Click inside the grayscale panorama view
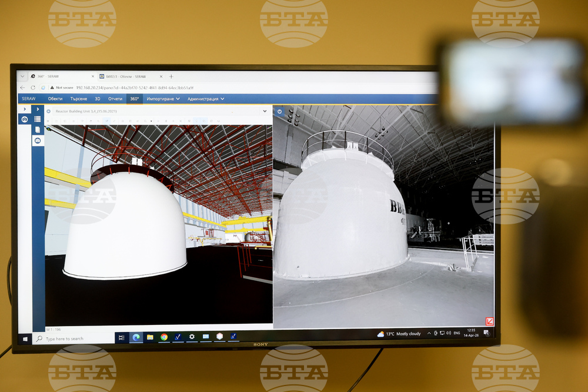Image resolution: width=588 pixels, height=392 pixels. [x=383, y=217]
